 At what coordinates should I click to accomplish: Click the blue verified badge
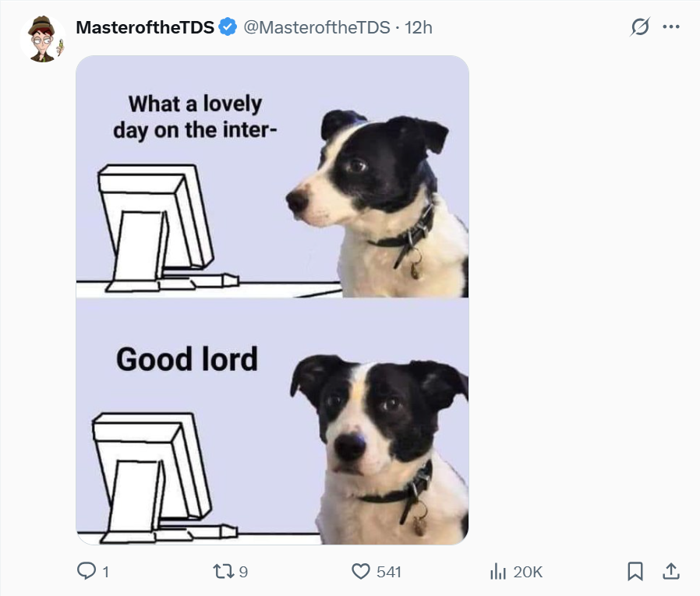click(x=228, y=27)
